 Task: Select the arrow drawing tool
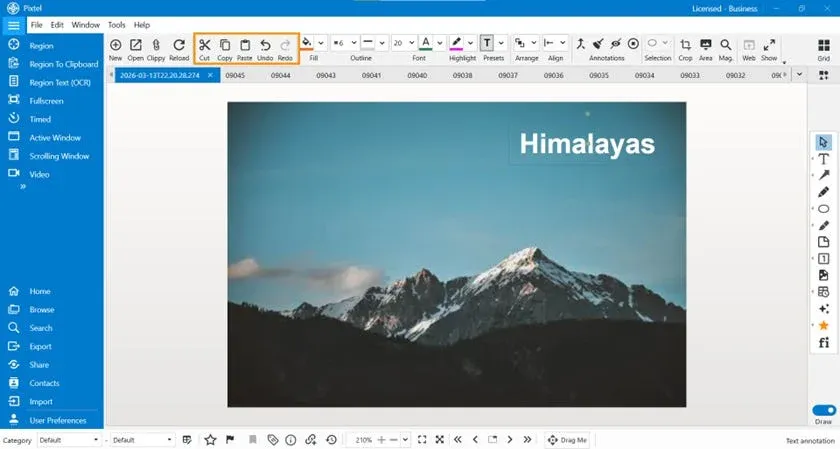click(x=823, y=175)
